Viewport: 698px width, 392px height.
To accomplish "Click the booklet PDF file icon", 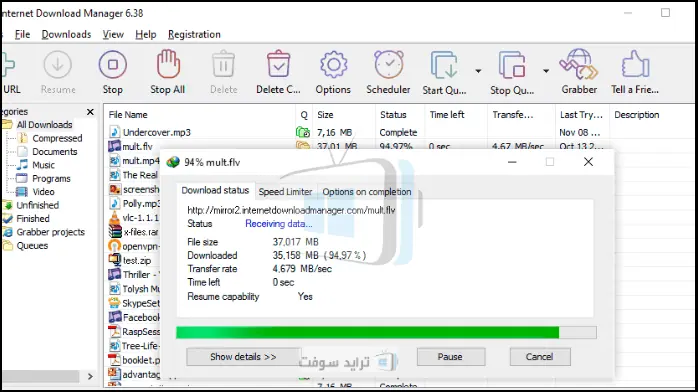I will (x=114, y=360).
